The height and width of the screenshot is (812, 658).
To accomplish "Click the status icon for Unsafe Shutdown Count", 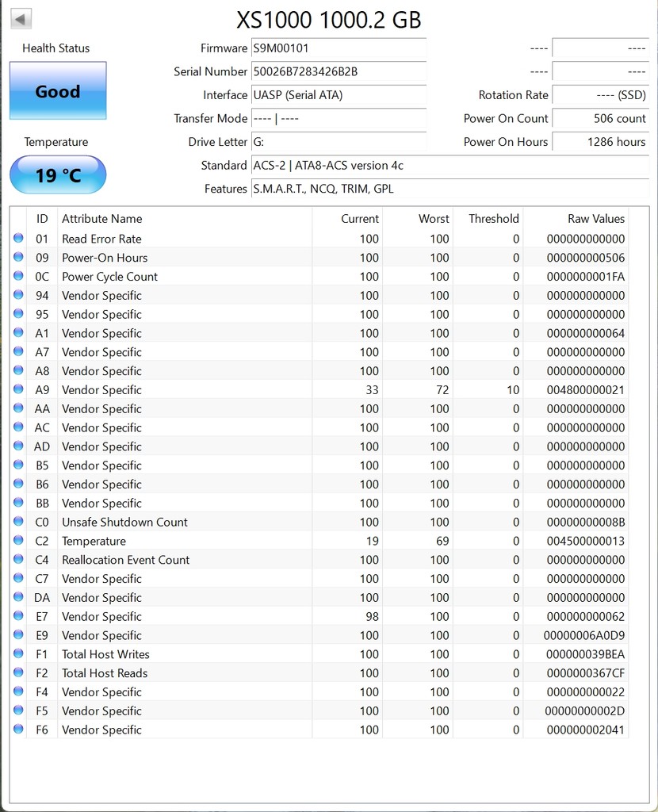I will 19,522.
